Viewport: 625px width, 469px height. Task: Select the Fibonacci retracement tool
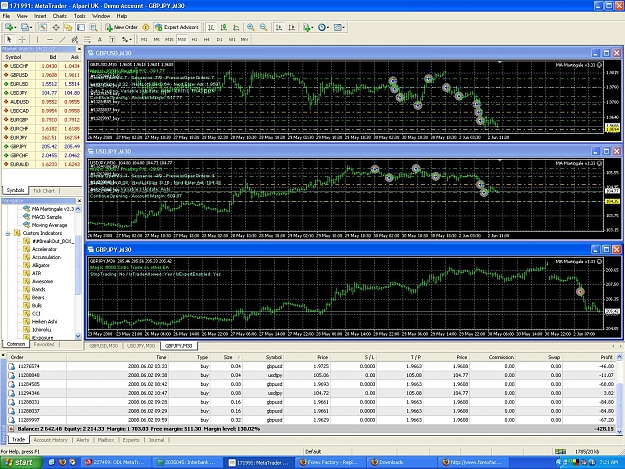[87, 39]
